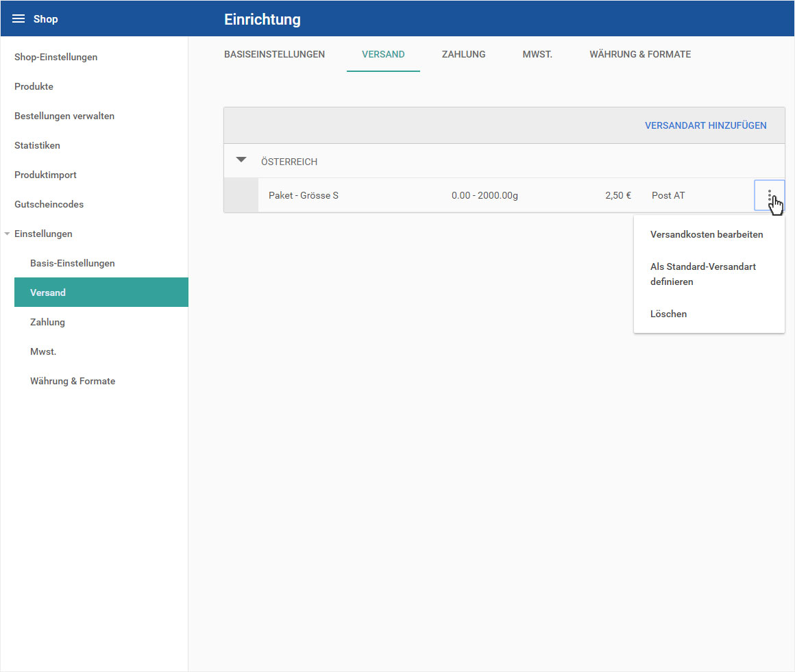Select the Versand tab
Screen dimensions: 795x672
pos(383,54)
